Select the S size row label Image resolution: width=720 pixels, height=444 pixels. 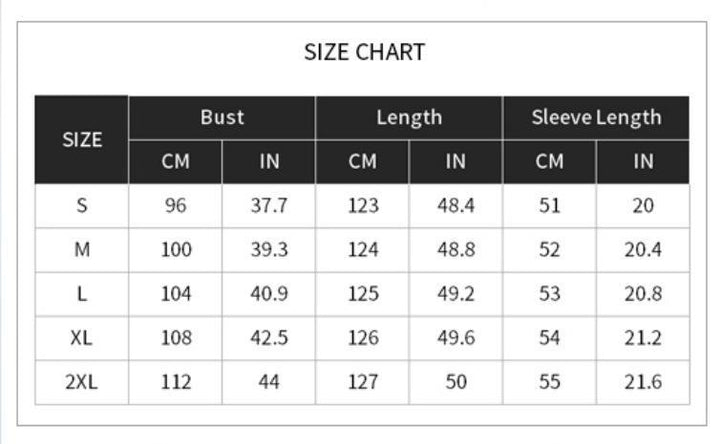pos(82,206)
